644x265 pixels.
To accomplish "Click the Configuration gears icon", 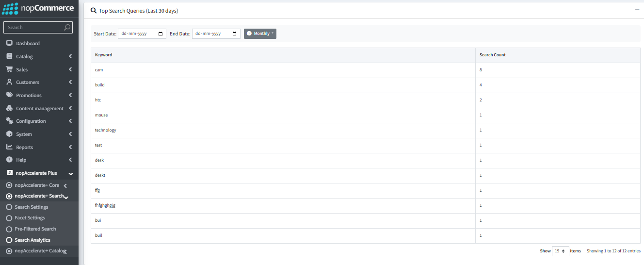I will [x=9, y=121].
